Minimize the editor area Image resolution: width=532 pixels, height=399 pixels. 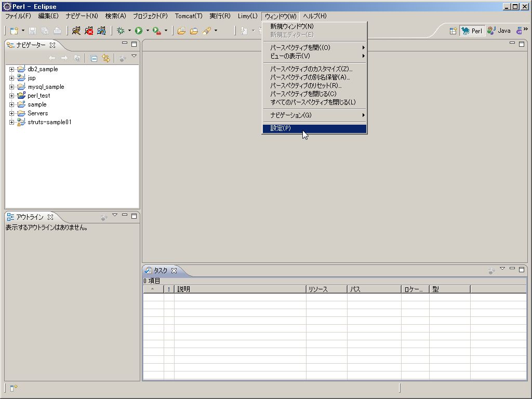pyautogui.click(x=512, y=43)
